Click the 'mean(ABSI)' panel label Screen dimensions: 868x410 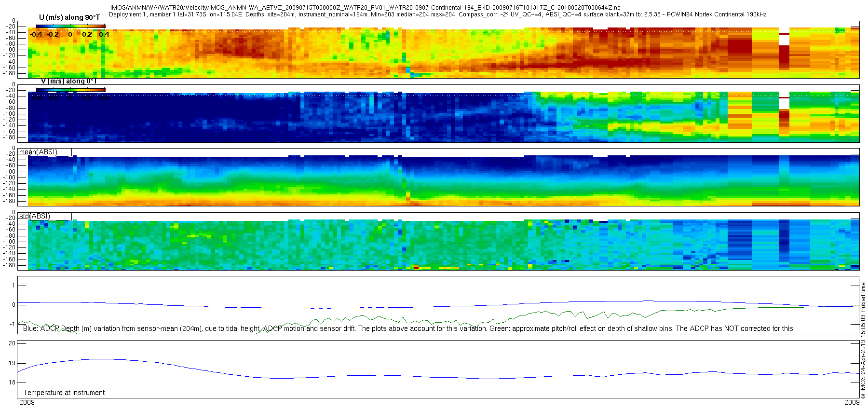[x=39, y=152]
